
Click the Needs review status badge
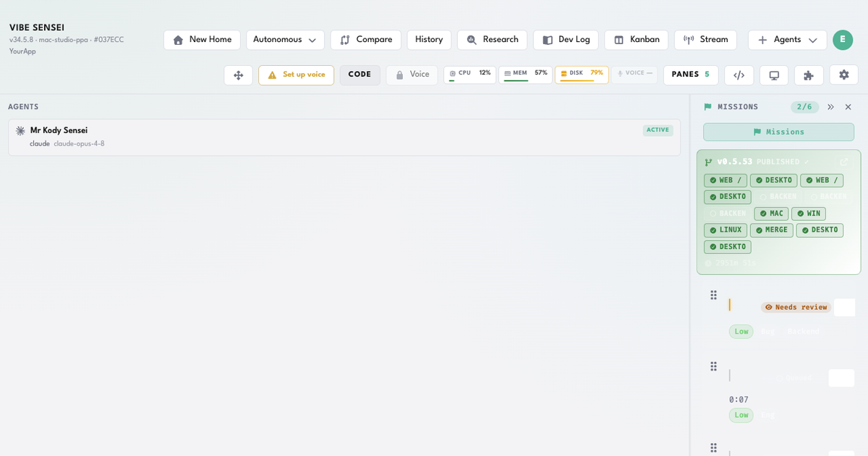tap(796, 308)
